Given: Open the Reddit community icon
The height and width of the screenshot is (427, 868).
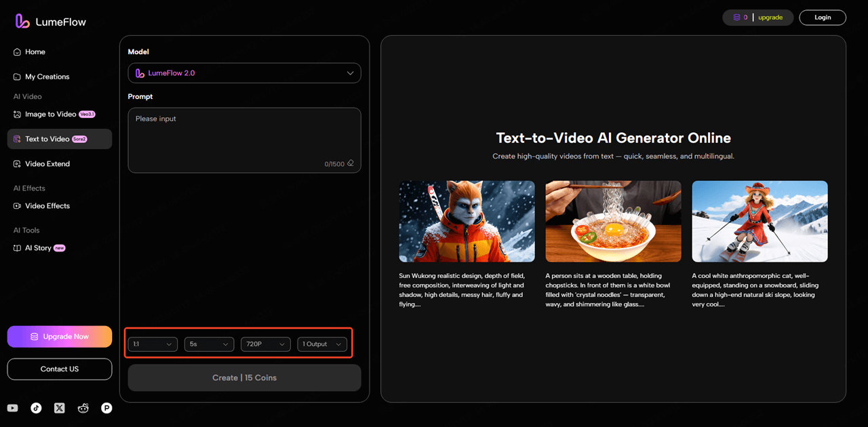Looking at the screenshot, I should coord(83,408).
